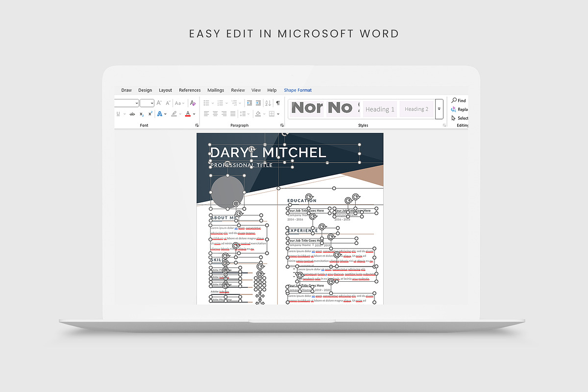Click the Find button

[459, 100]
